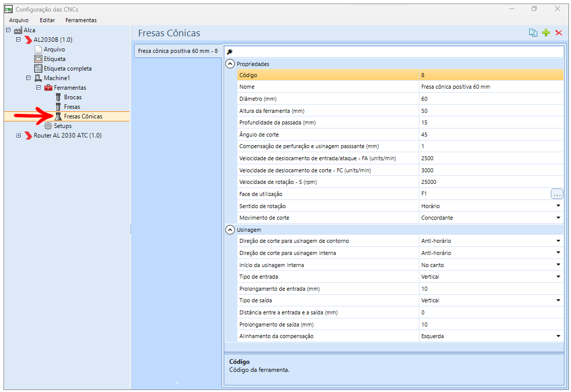571x392 pixels.
Task: Select the Etiqueta completa label icon
Action: (x=38, y=69)
